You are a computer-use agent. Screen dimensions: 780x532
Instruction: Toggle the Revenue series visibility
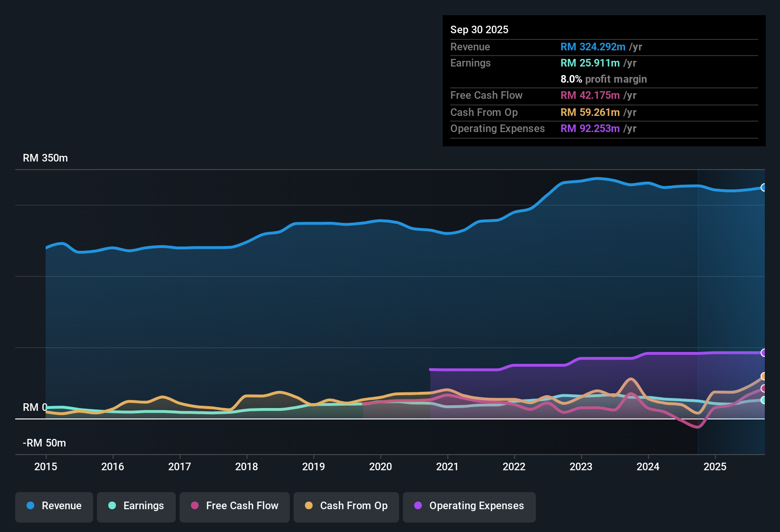click(x=54, y=506)
